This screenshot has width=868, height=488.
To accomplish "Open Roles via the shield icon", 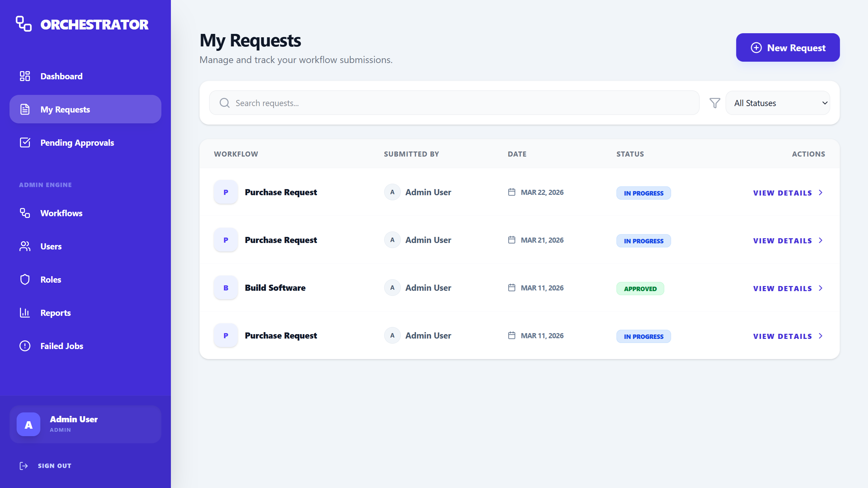I will (x=25, y=280).
